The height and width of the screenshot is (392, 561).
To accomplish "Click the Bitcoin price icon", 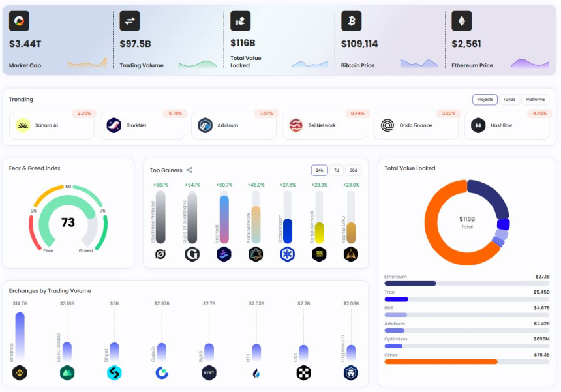I will tap(351, 21).
